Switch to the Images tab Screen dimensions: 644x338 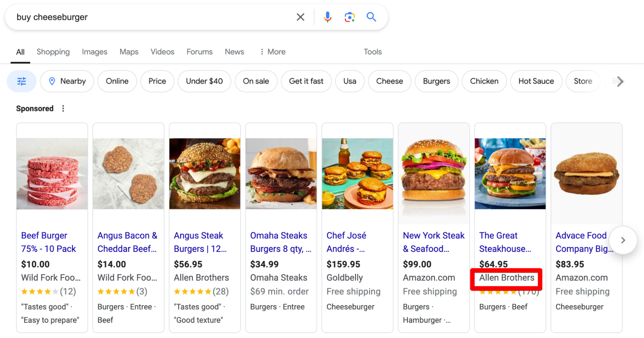coord(94,51)
